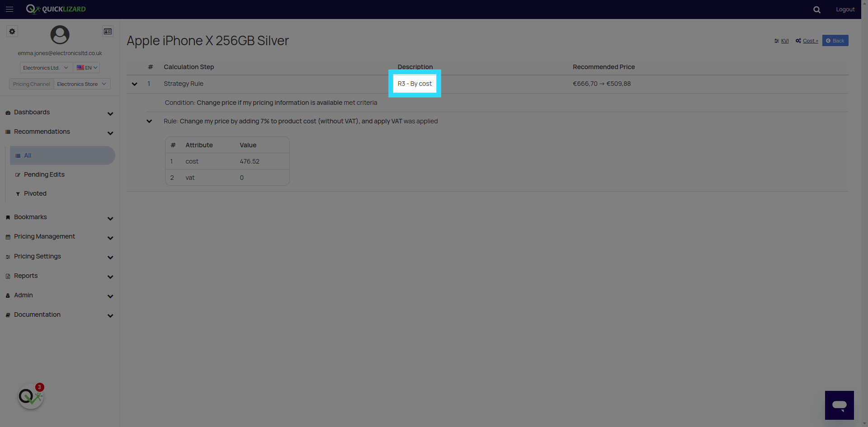
Task: Click the Bookmarks chevron arrow
Action: click(x=110, y=219)
